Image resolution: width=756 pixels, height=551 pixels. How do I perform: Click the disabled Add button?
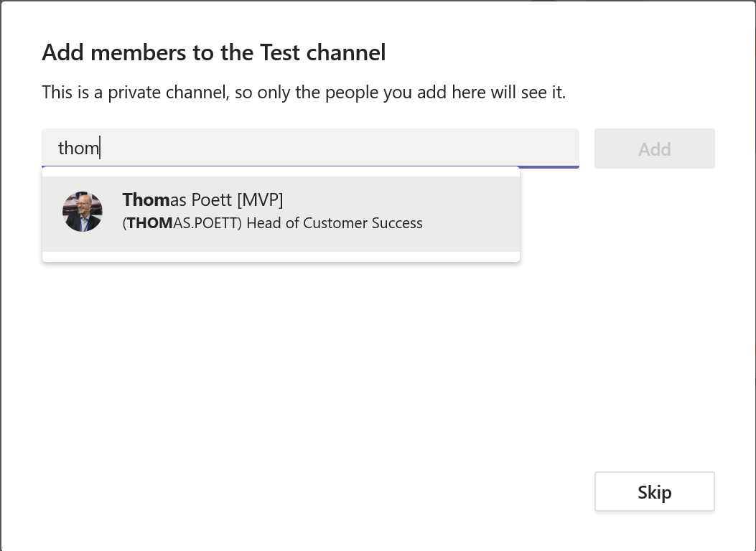tap(654, 148)
